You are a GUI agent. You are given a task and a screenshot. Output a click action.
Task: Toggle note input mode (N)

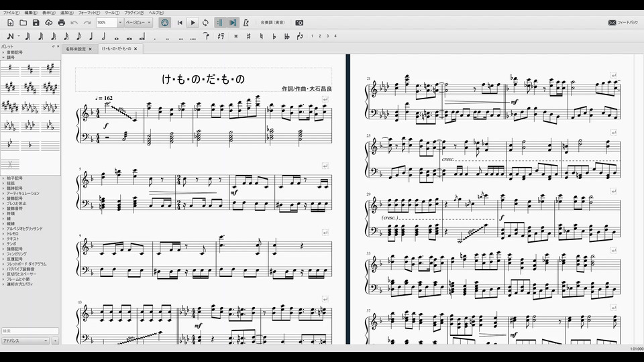point(11,36)
